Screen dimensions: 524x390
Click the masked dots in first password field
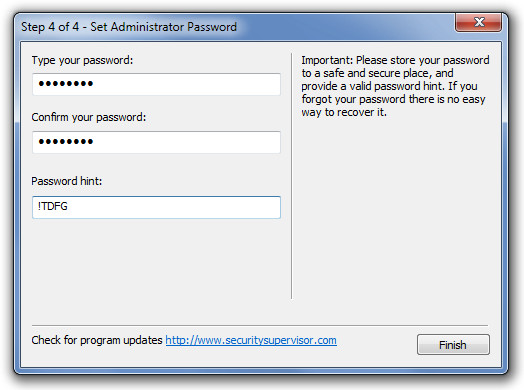click(66, 84)
